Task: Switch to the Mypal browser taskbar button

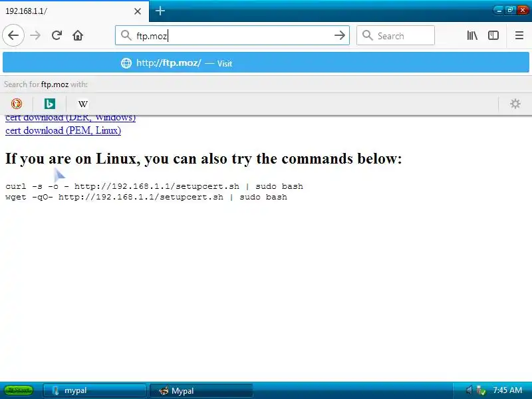Action: point(201,391)
